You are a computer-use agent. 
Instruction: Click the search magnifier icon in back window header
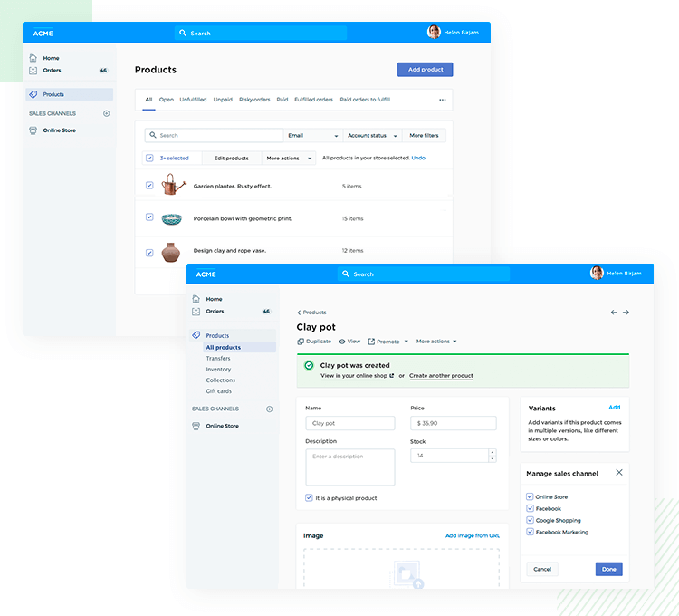tap(183, 33)
